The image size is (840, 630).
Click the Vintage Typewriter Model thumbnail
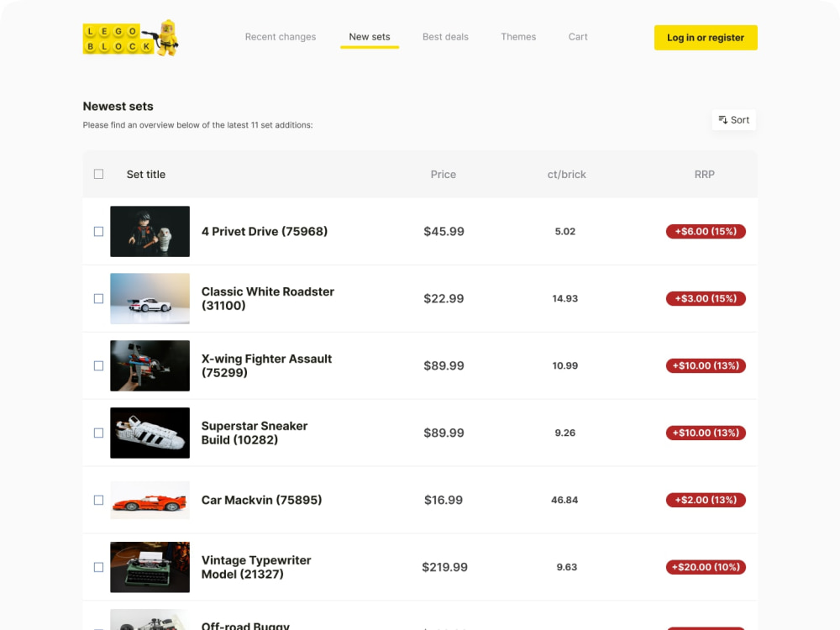pyautogui.click(x=150, y=567)
